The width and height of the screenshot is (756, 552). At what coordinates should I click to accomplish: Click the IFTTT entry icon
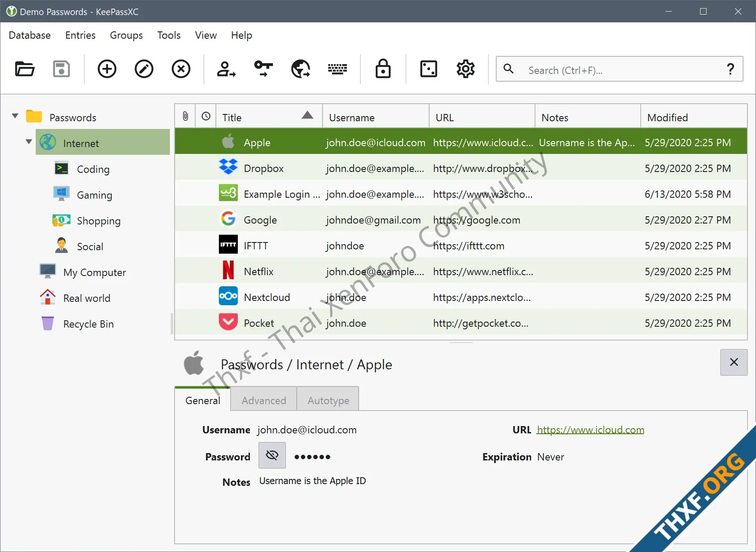tap(228, 244)
